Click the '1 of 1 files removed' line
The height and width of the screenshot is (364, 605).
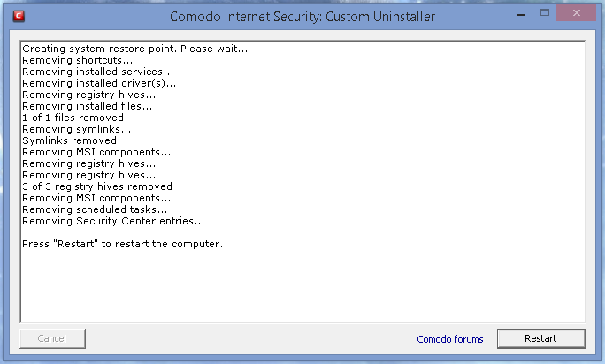coord(73,118)
